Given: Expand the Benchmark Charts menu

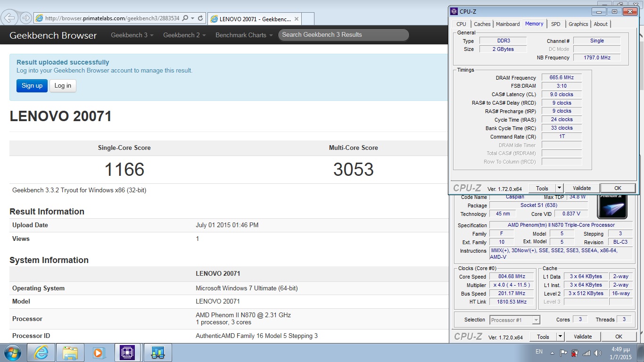Looking at the screenshot, I should (x=244, y=35).
